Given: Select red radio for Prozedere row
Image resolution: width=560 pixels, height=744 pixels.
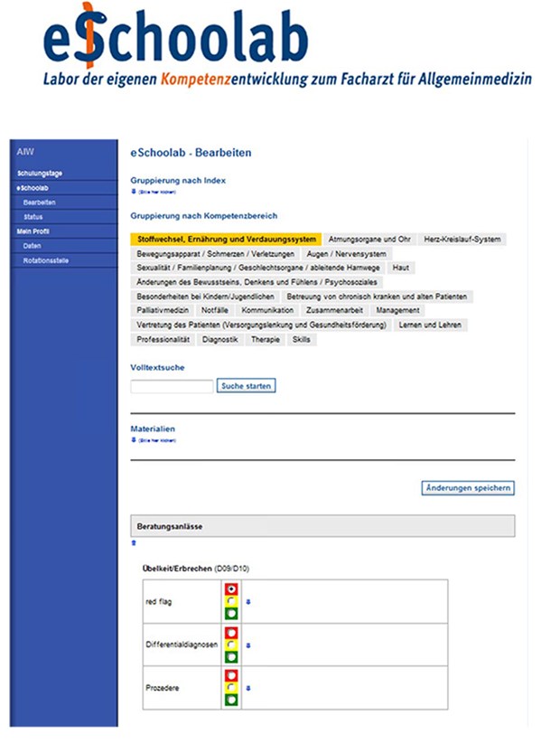Looking at the screenshot, I should (x=231, y=675).
